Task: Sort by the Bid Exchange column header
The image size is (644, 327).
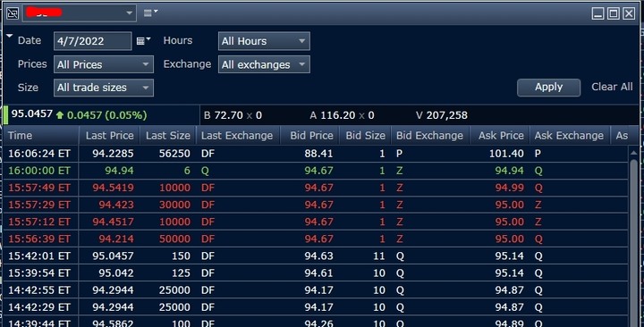Action: tap(430, 136)
